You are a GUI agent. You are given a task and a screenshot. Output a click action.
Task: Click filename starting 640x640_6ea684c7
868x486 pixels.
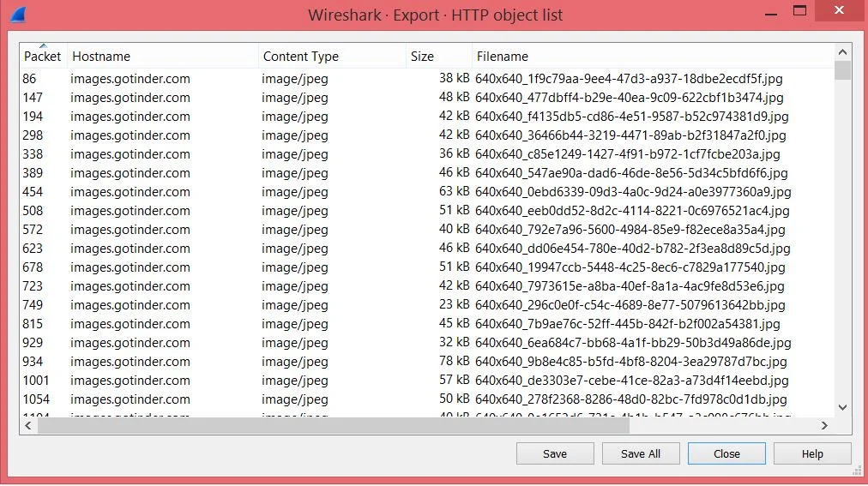pyautogui.click(x=633, y=342)
